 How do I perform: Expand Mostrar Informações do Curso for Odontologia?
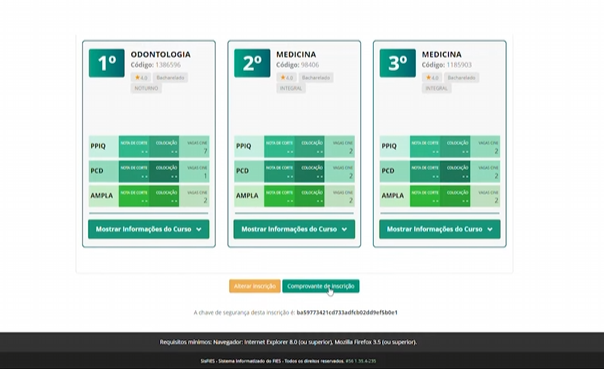(x=149, y=229)
